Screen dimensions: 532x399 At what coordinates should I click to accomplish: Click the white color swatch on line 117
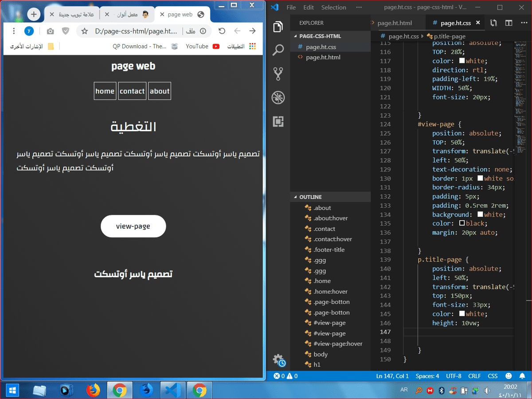pos(462,61)
